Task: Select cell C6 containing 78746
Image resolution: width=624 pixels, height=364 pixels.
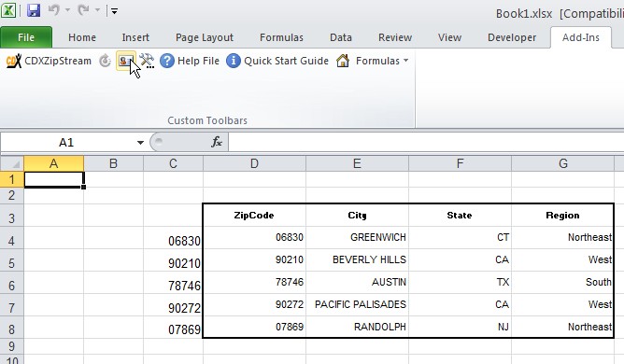Action: click(173, 283)
